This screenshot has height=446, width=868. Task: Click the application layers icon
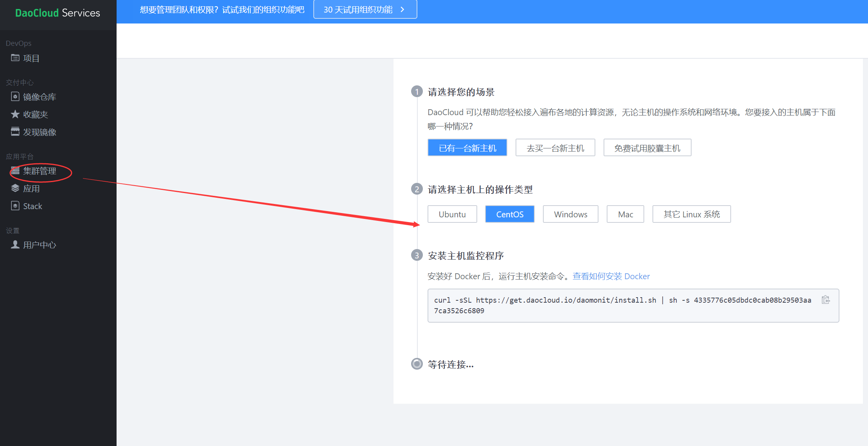tap(15, 188)
